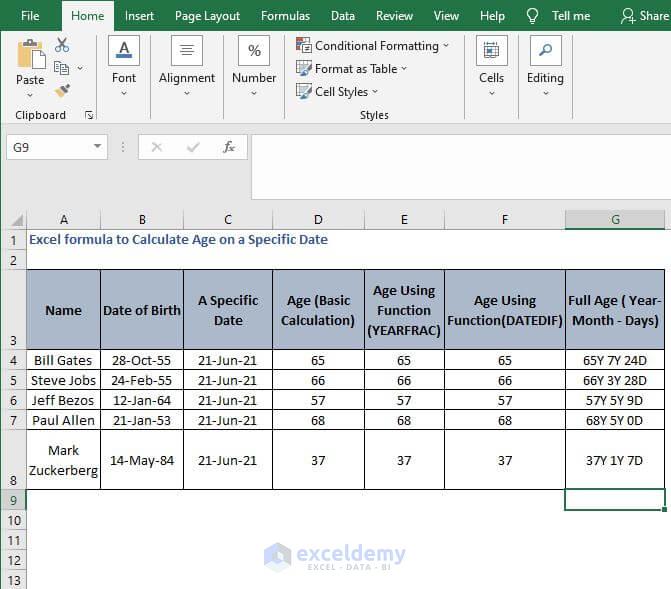Click cell with date 14-May-84
The width and height of the screenshot is (671, 589).
click(142, 460)
